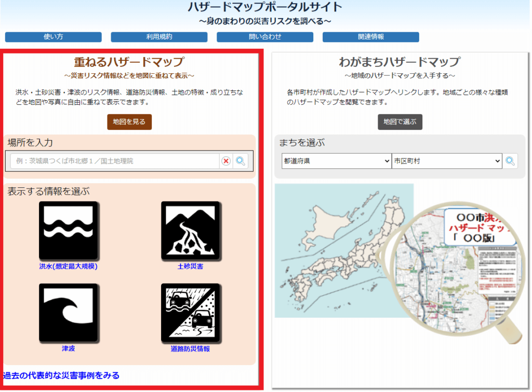
Task: Select the landslide (土砂災害) icon
Action: click(190, 231)
